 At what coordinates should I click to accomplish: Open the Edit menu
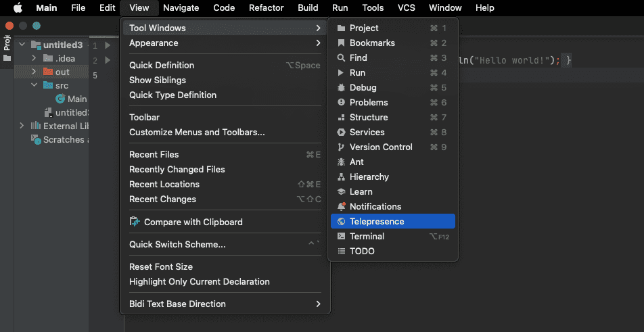click(107, 8)
